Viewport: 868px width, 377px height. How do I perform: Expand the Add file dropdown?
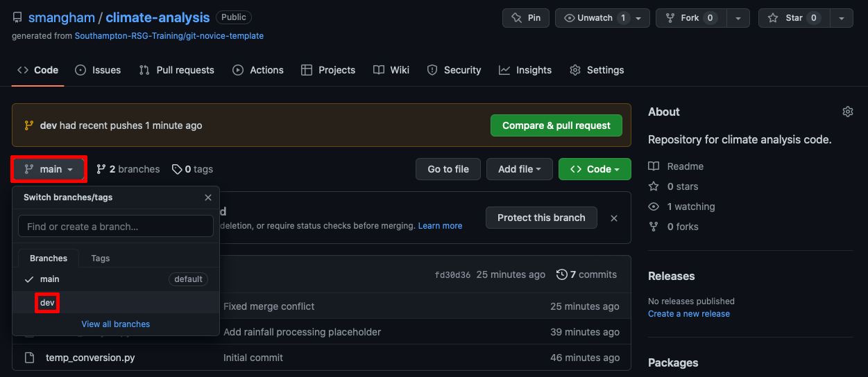coord(520,169)
